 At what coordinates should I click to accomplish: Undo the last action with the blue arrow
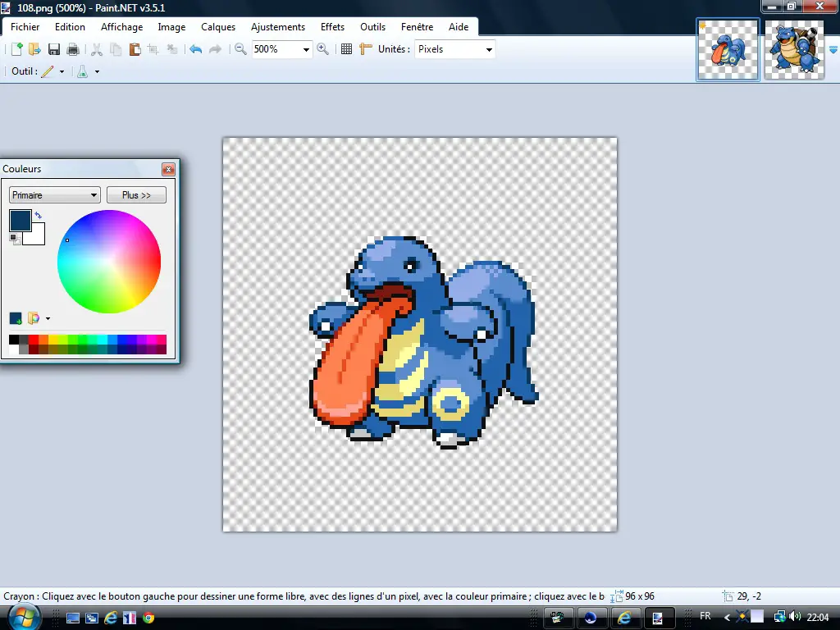(195, 49)
